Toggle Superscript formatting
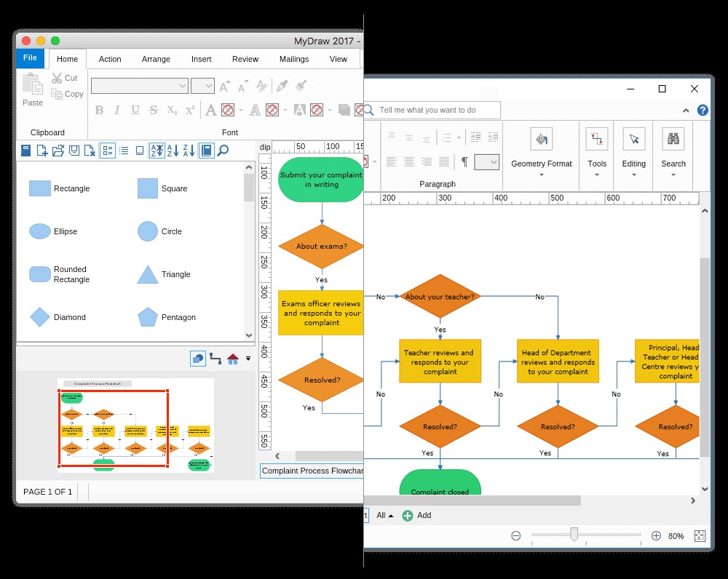728x579 pixels. pyautogui.click(x=190, y=110)
